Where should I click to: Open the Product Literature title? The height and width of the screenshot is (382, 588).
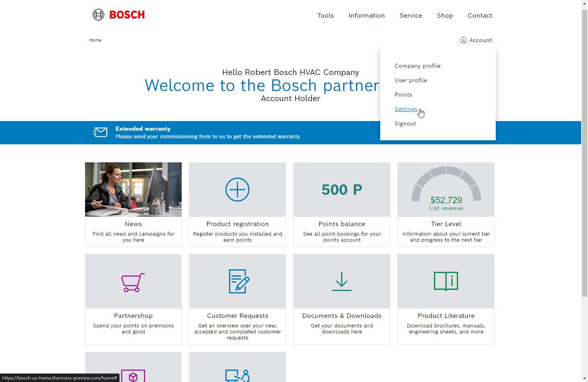[x=446, y=316]
